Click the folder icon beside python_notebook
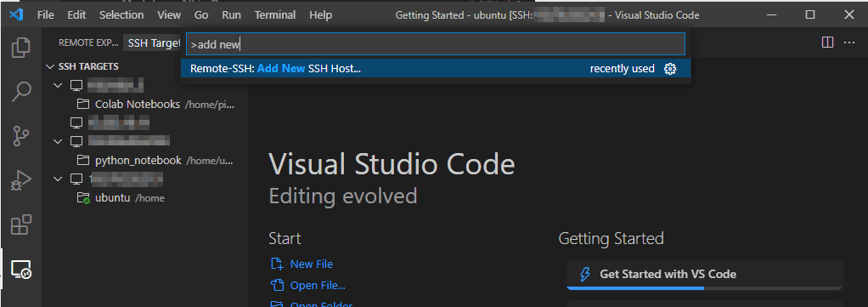868x307 pixels. (x=83, y=161)
